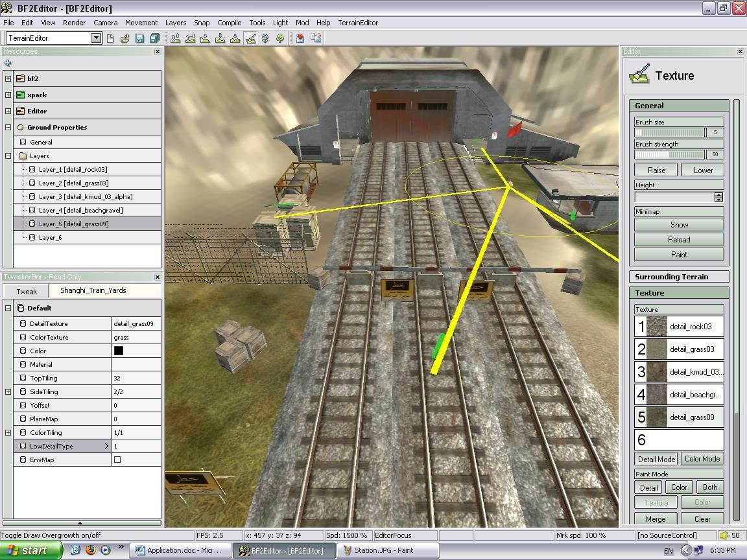
Task: Click the Clear button
Action: pyautogui.click(x=702, y=519)
